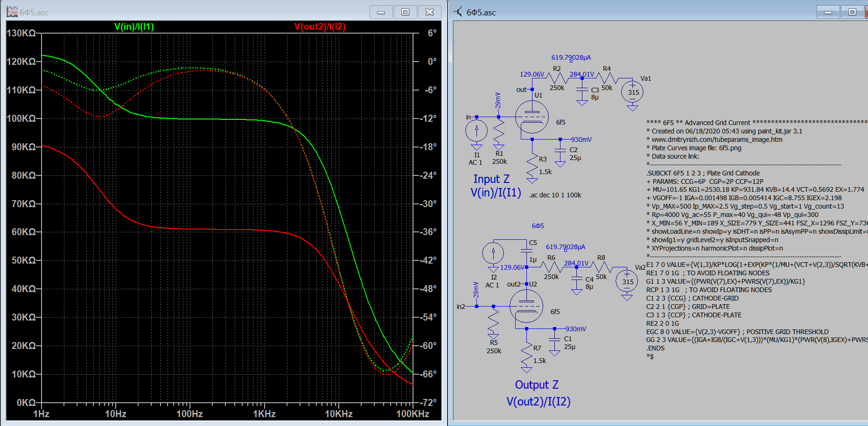
Task: Click the 129.06V label near R2
Action: click(x=532, y=74)
